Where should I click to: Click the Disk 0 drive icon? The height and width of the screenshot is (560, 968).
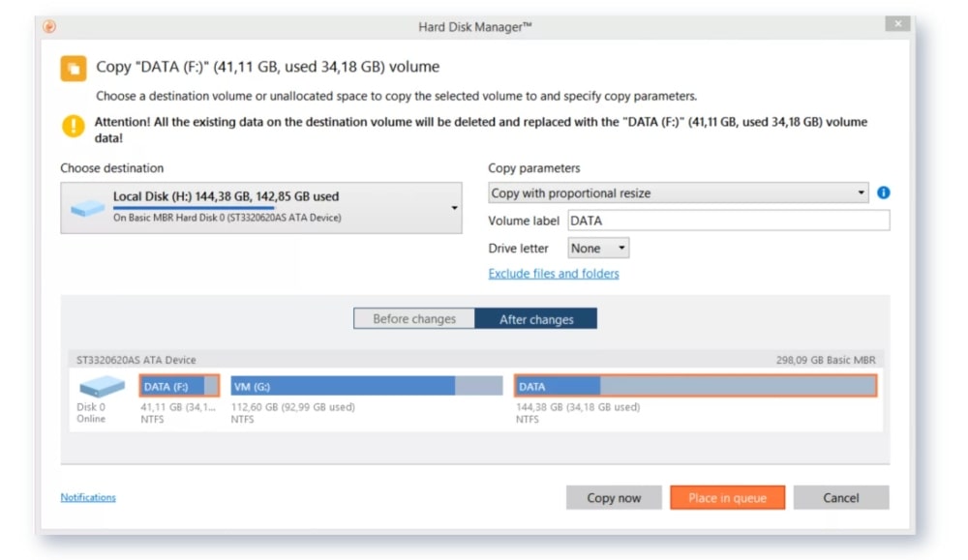(x=102, y=388)
